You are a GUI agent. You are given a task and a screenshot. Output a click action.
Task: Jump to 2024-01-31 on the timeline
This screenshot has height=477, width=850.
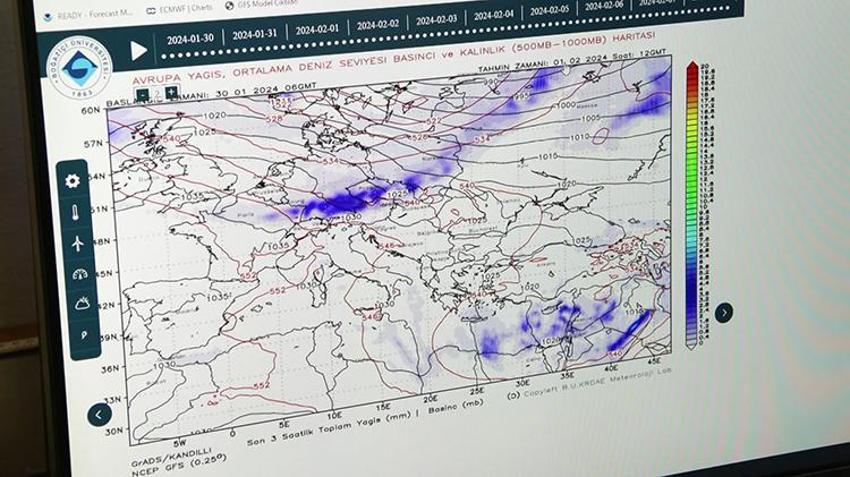coord(254,34)
